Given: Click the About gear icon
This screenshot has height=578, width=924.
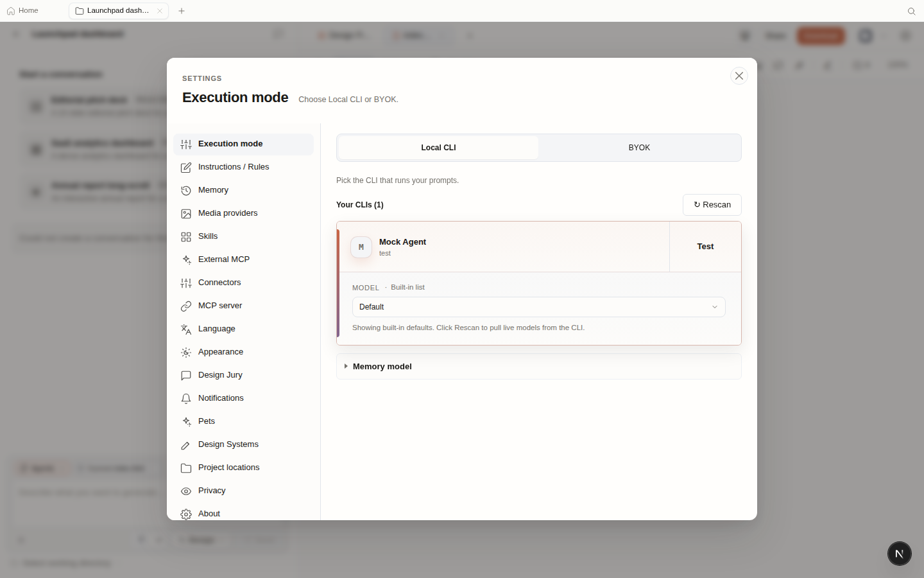Looking at the screenshot, I should [x=186, y=514].
